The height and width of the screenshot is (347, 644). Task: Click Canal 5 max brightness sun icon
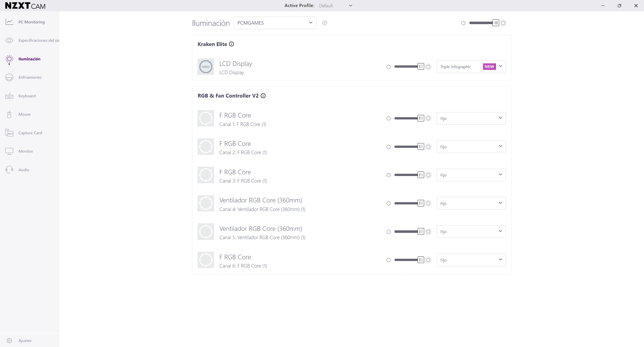point(428,232)
